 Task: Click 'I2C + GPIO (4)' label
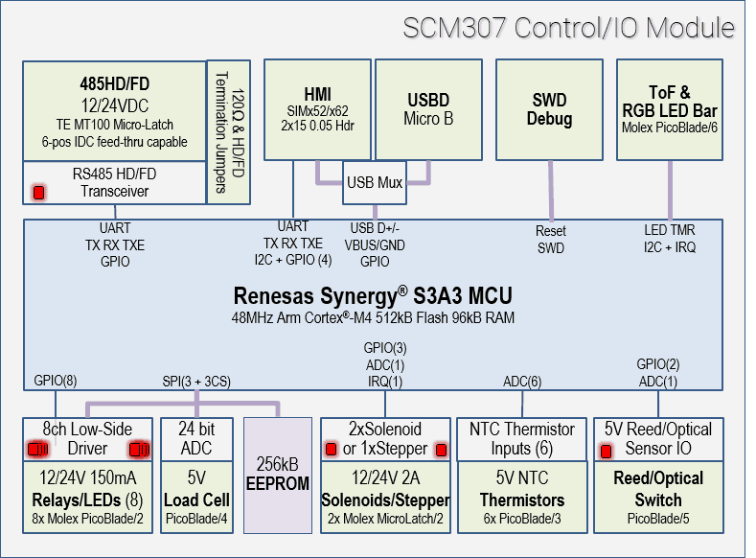[x=293, y=260]
